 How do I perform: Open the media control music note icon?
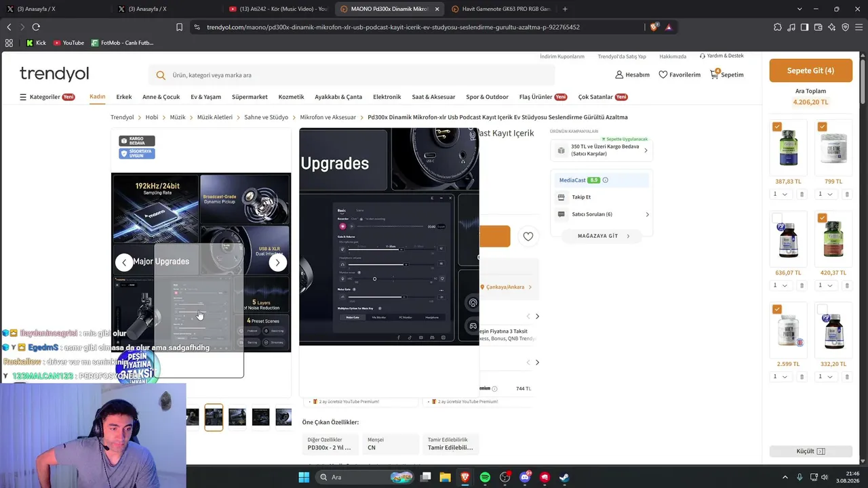point(791,27)
